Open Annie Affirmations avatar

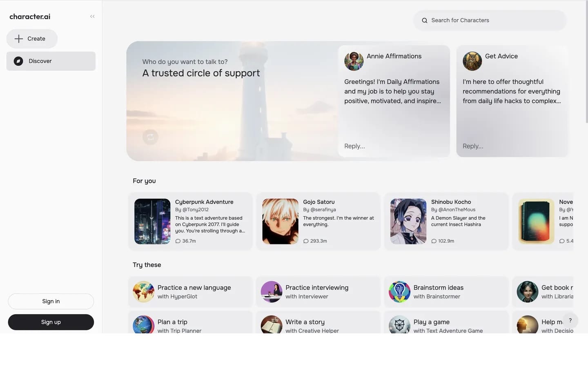(354, 61)
